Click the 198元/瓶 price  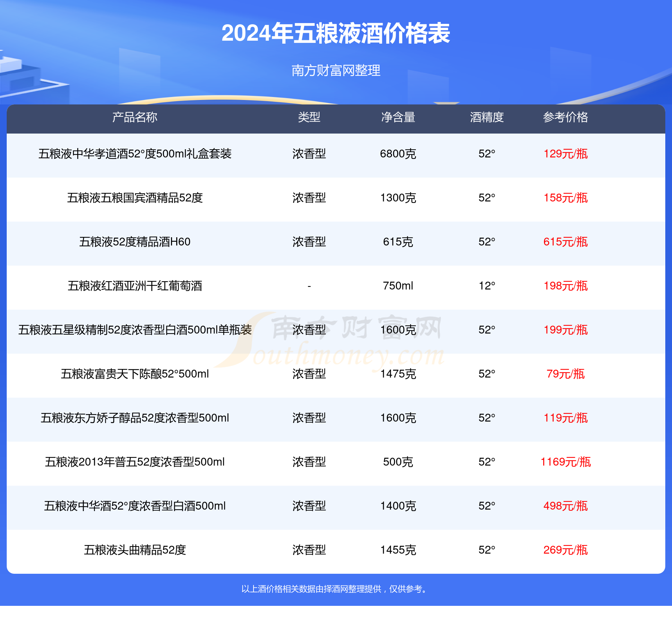pyautogui.click(x=566, y=286)
